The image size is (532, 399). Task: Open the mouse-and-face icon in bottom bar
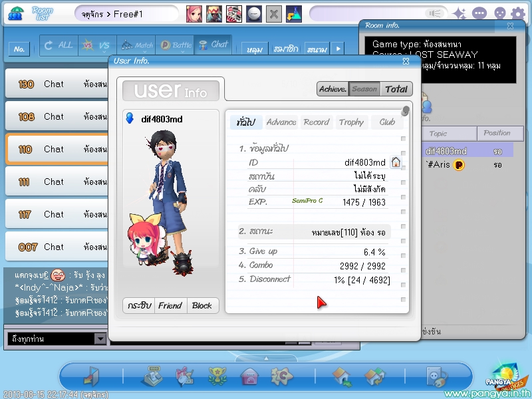point(436,376)
